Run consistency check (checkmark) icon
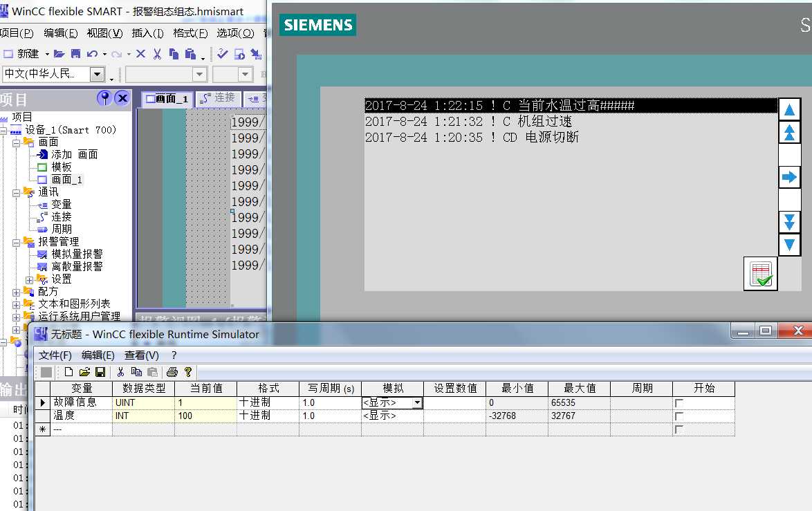812x511 pixels. (x=223, y=53)
